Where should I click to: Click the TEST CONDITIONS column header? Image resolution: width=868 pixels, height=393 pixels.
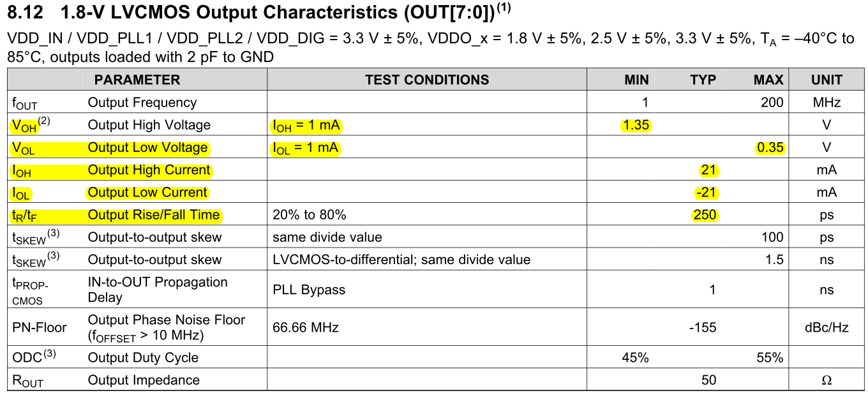click(427, 80)
